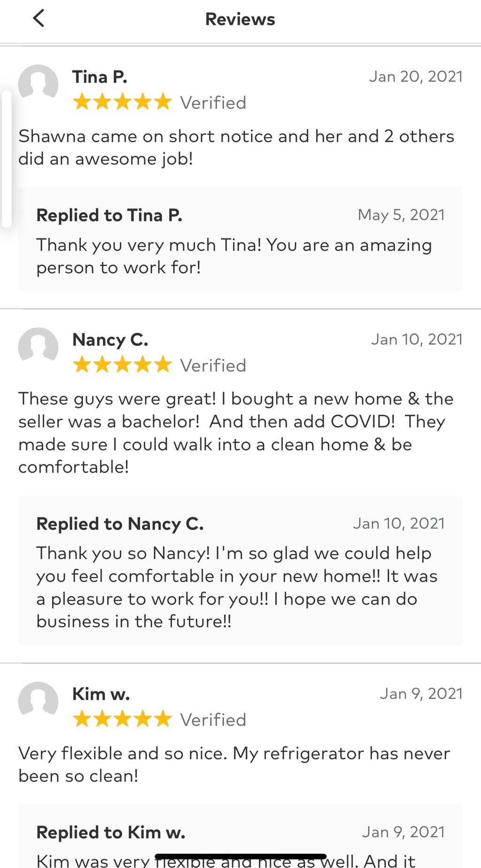Image resolution: width=481 pixels, height=868 pixels.
Task: Tap the back arrow icon
Action: coord(39,19)
